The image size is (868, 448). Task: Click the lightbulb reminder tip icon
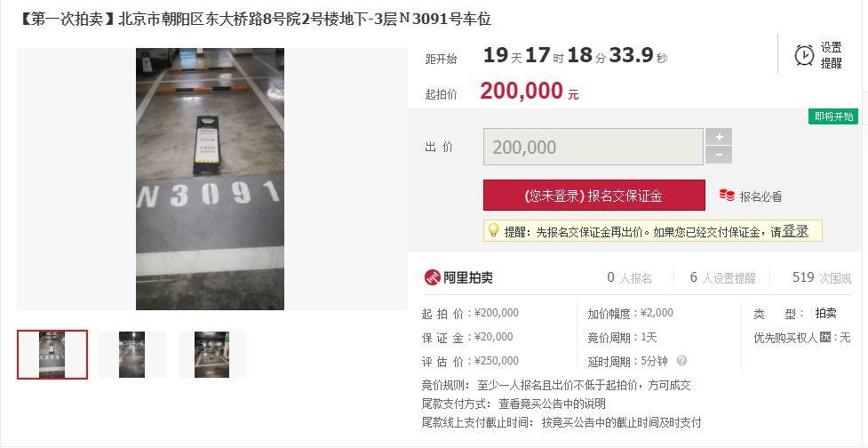tap(493, 230)
